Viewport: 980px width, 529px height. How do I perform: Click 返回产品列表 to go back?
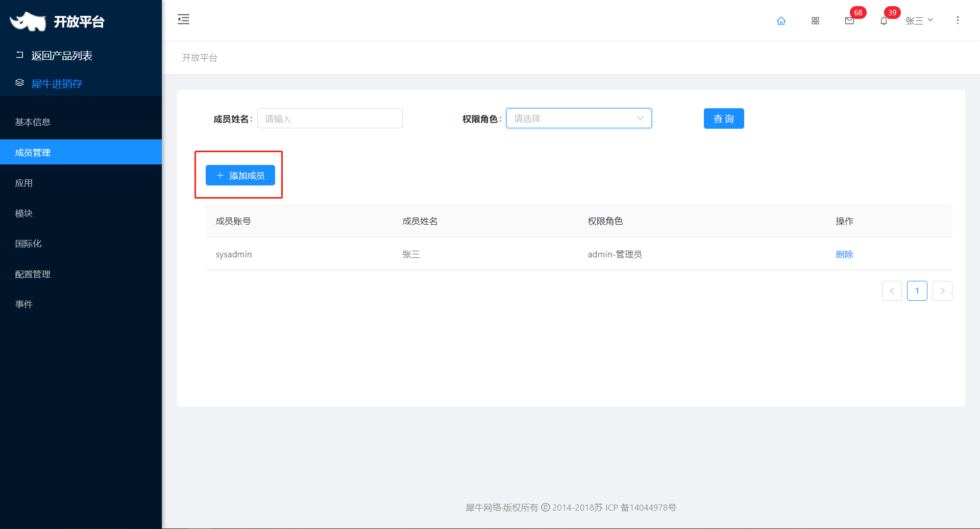[62, 55]
